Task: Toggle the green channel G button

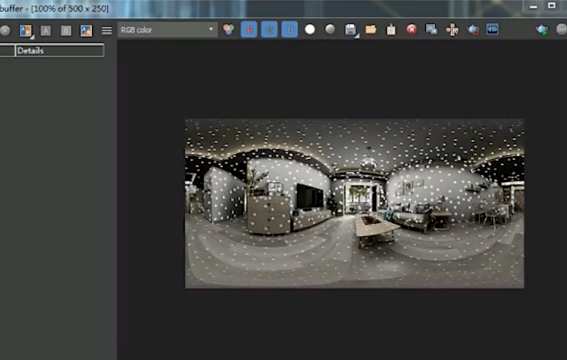Action: [x=269, y=30]
